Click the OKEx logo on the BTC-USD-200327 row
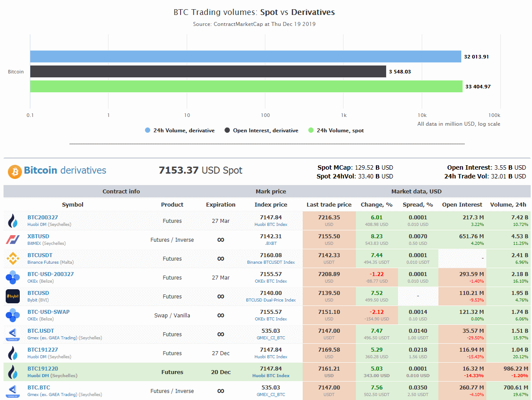 click(x=13, y=277)
